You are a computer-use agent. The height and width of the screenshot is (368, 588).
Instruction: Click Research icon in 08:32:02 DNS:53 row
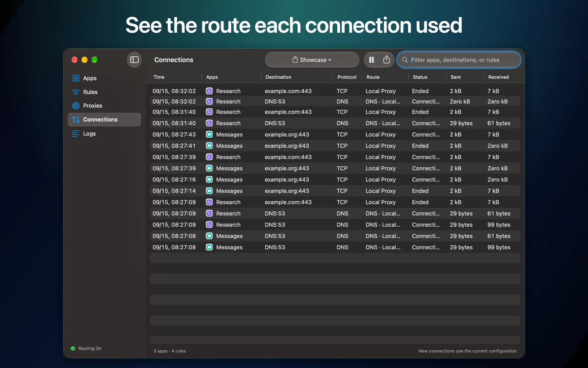point(209,101)
